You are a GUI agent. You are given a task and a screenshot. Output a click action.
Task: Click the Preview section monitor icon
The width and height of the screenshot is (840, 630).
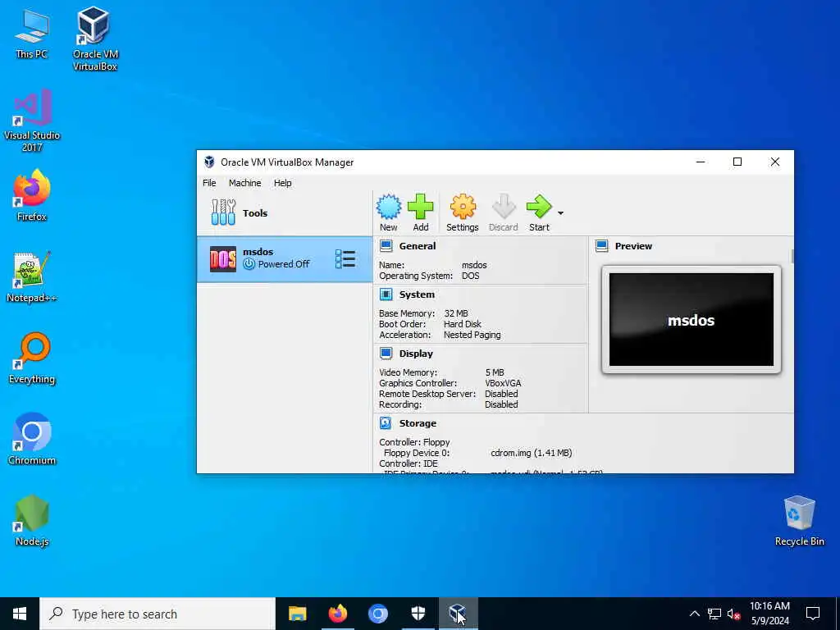[x=601, y=246]
